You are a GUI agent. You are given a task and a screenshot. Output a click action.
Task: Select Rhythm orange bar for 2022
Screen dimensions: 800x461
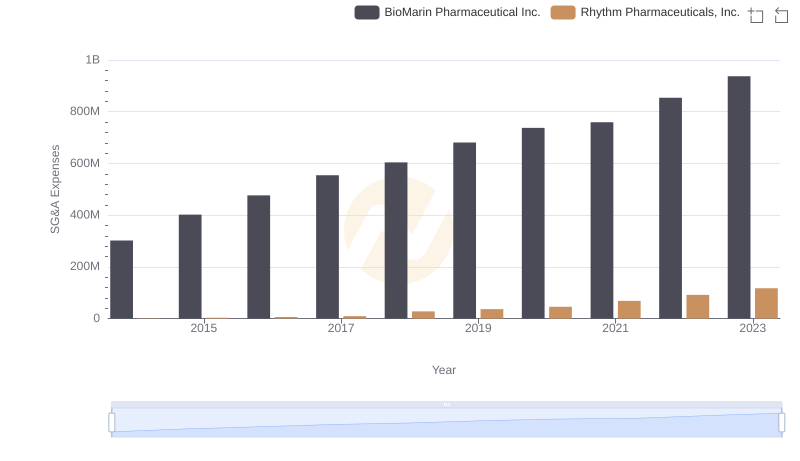point(697,306)
